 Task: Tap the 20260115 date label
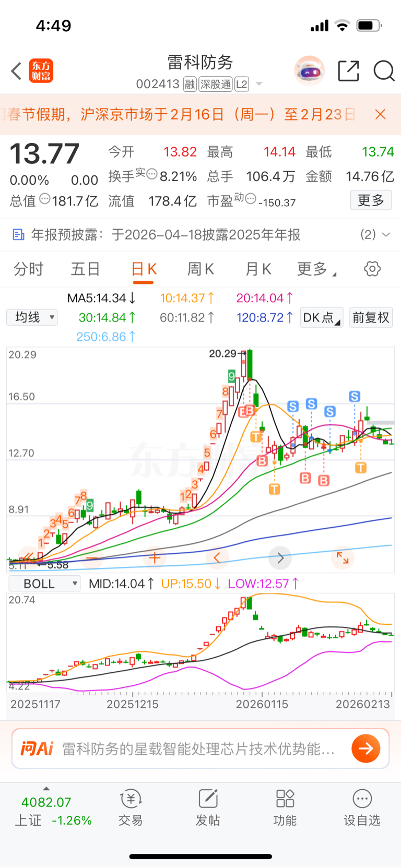pyautogui.click(x=262, y=704)
